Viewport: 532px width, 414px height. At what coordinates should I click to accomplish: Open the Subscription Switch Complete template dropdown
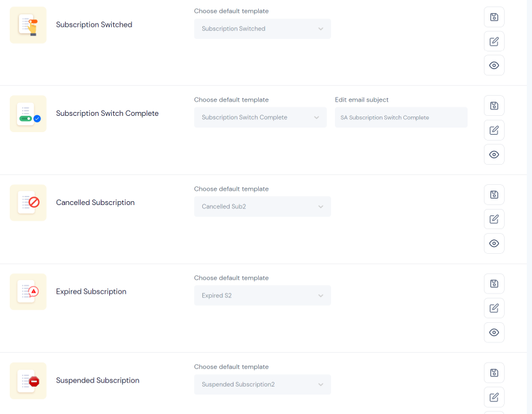click(x=260, y=118)
